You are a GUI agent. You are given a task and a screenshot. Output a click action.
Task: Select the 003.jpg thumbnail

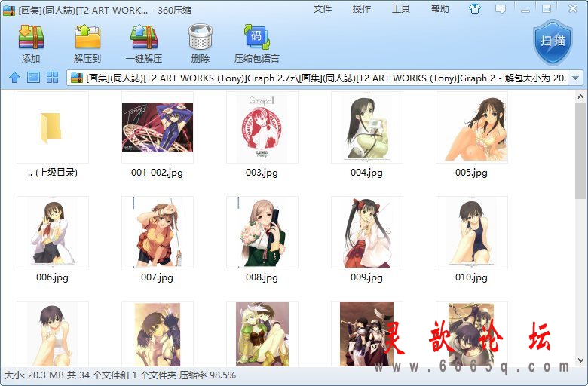[262, 127]
